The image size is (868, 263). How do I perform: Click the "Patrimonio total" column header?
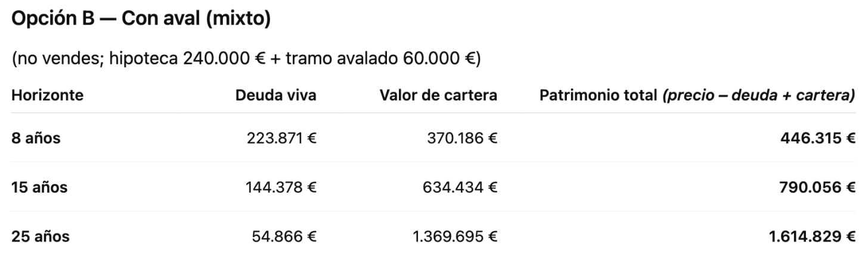pos(598,95)
